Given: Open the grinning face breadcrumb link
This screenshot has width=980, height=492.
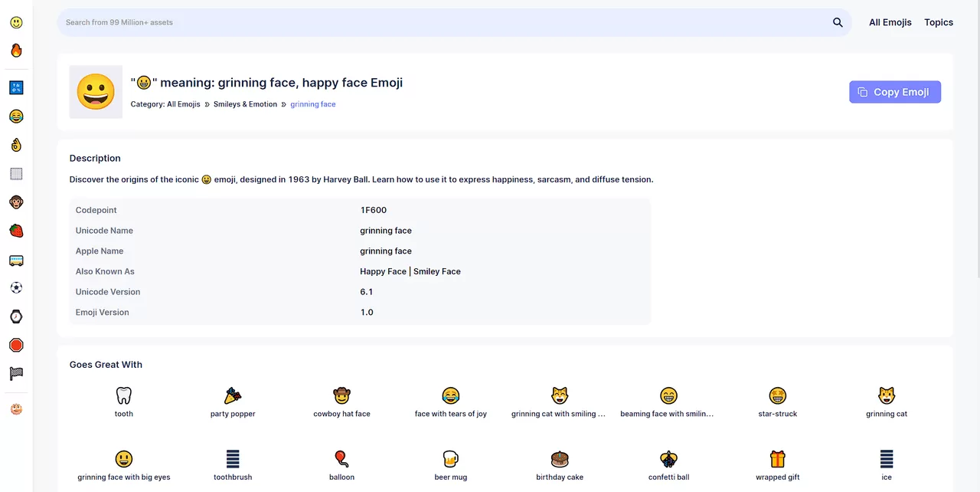Looking at the screenshot, I should (x=312, y=103).
